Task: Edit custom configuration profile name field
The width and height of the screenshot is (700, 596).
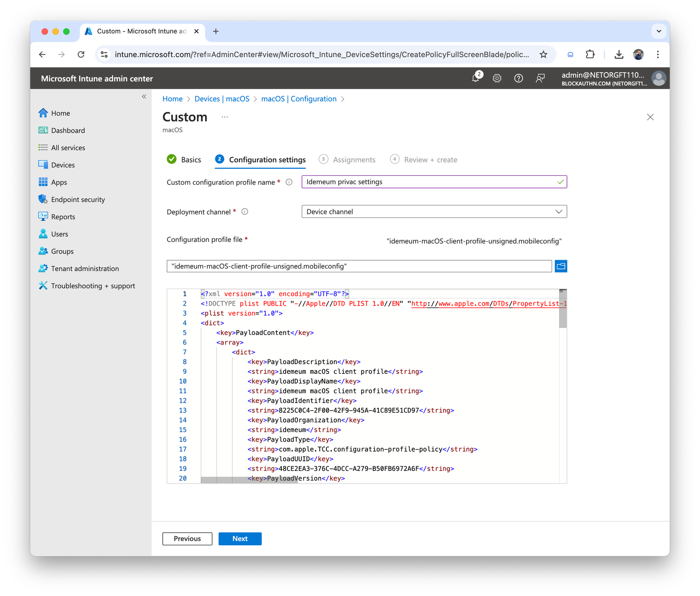Action: click(x=434, y=182)
